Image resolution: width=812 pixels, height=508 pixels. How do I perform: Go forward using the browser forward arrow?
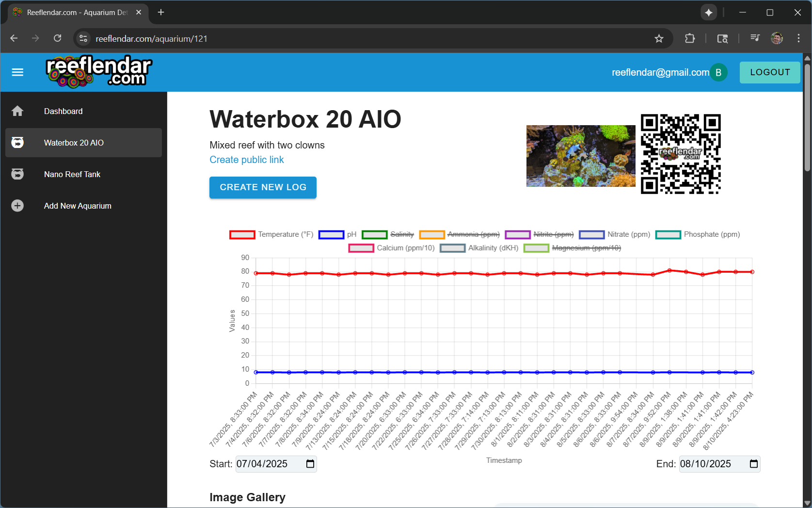pos(35,38)
